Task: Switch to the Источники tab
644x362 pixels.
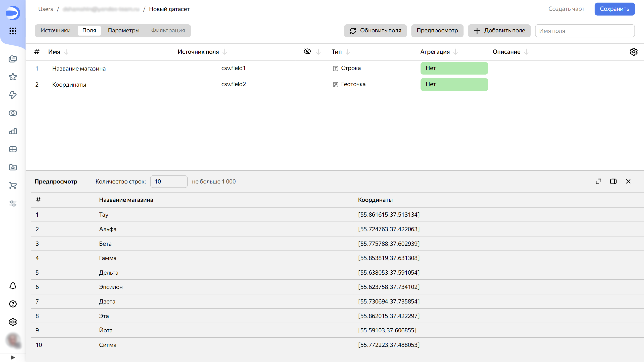Action: click(x=56, y=31)
